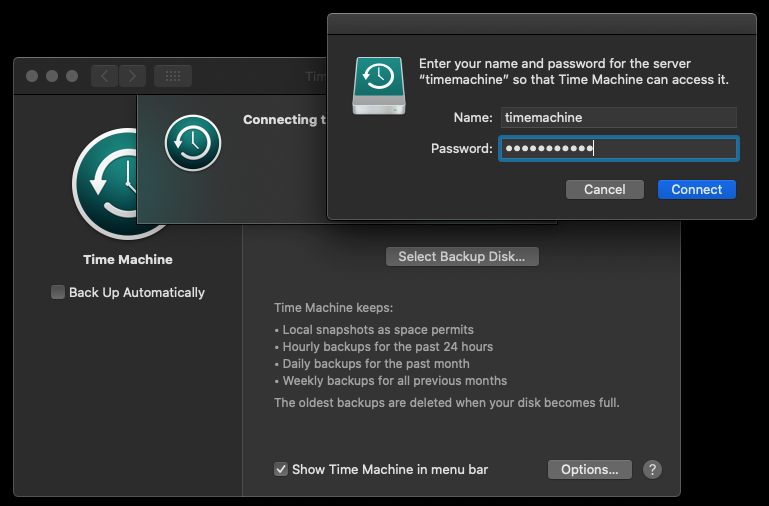Click 'Hourly backups for the past 24 hours'
This screenshot has height=506, width=769.
point(387,347)
